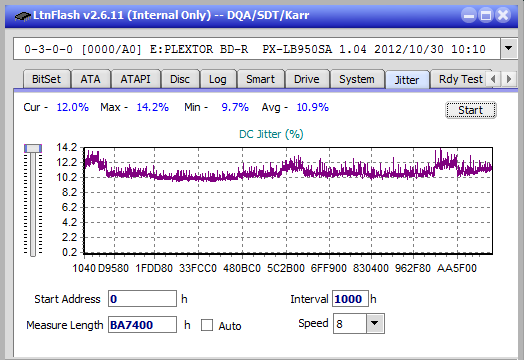Click the Cur jitter value 12.0%
This screenshot has height=360, width=524.
point(73,107)
